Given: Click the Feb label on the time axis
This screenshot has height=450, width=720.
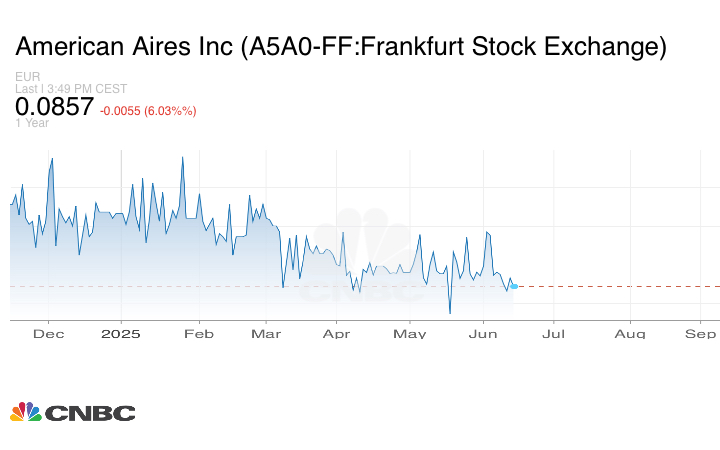Looking at the screenshot, I should [x=199, y=334].
